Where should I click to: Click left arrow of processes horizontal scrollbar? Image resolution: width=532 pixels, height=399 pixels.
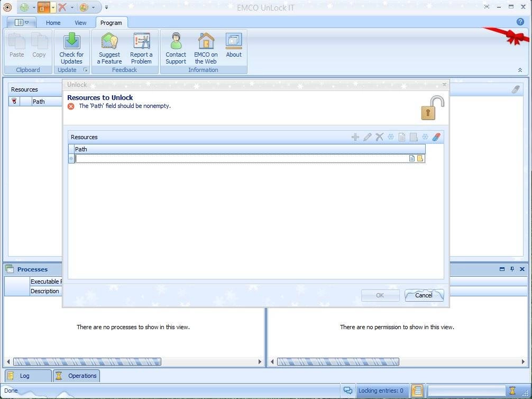click(x=8, y=361)
